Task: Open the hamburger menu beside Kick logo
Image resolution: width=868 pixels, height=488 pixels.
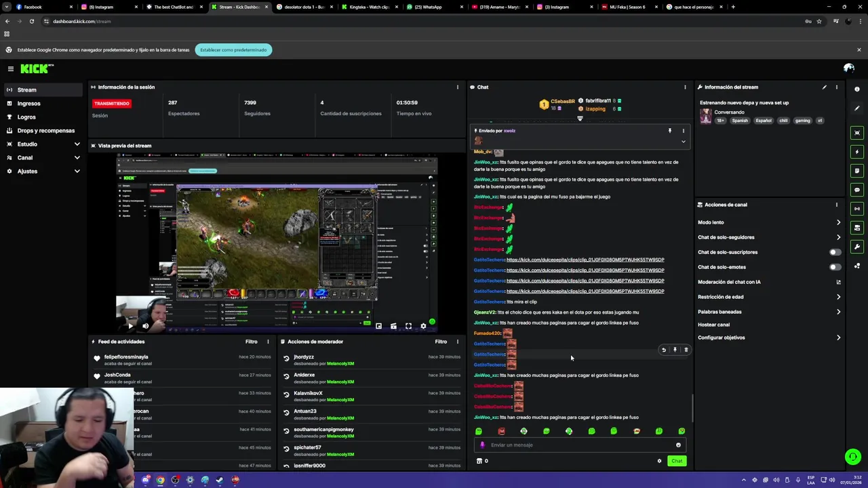Action: pos(11,68)
